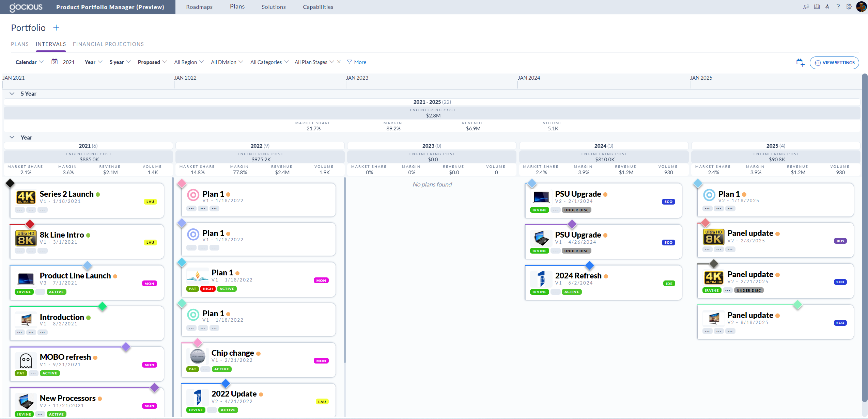The width and height of the screenshot is (868, 419).
Task: Click the ghost icon on MOBO refresh
Action: [x=26, y=360]
